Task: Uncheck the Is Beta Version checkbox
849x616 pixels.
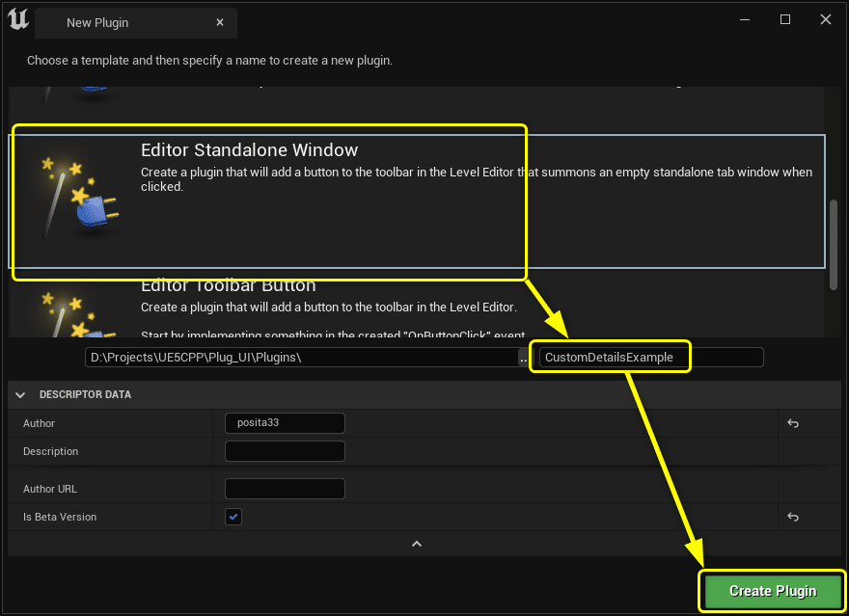Action: (x=233, y=517)
